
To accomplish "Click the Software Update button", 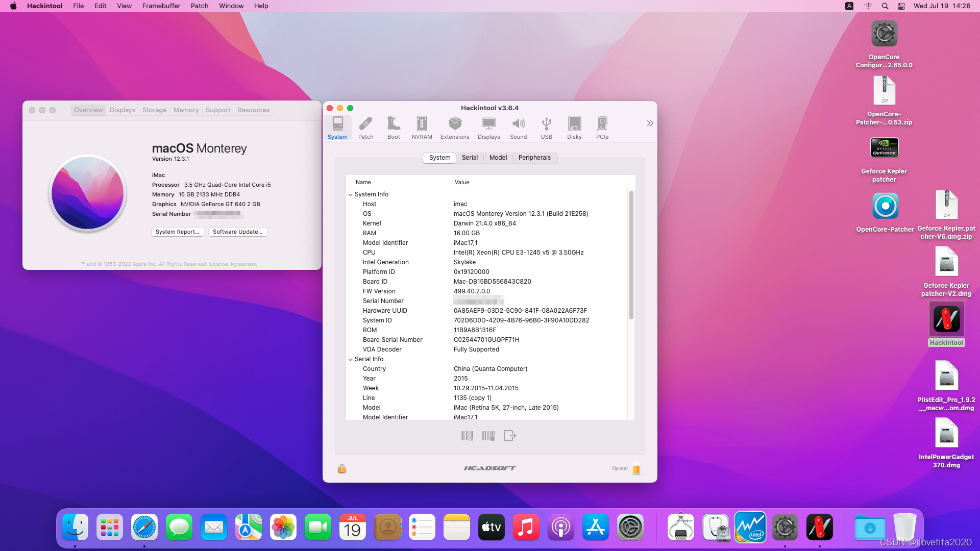I will pos(237,232).
